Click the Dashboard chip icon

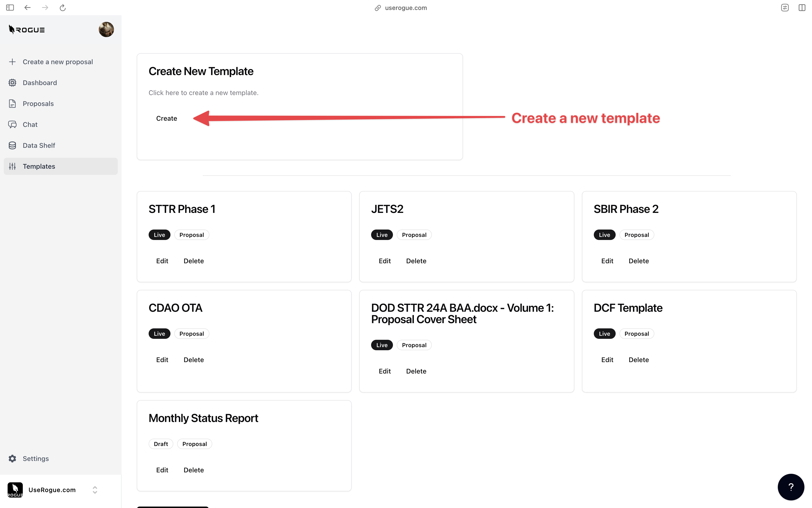click(x=12, y=83)
